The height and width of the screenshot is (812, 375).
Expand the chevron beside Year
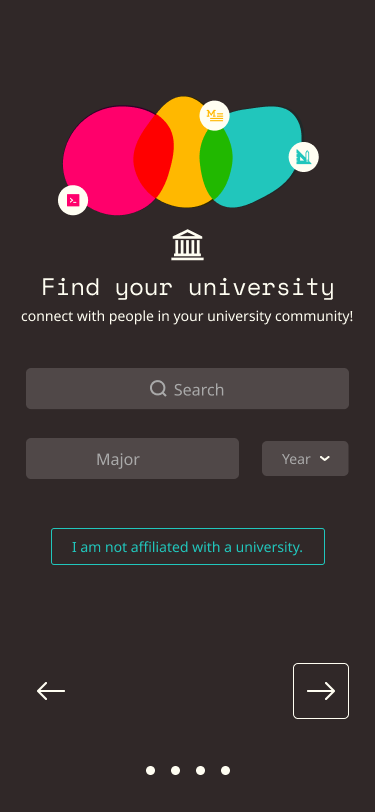pyautogui.click(x=325, y=458)
